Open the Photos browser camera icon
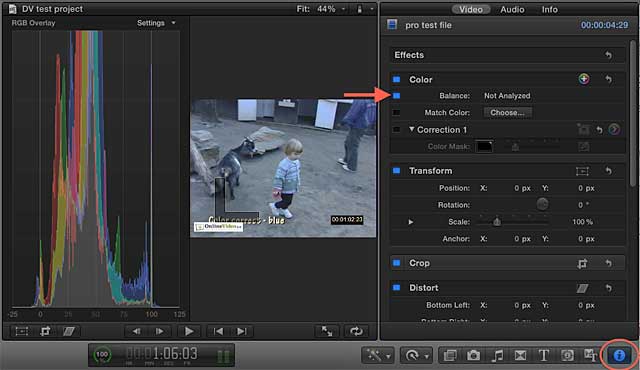Screen dimensions: 640x370 coord(473,355)
